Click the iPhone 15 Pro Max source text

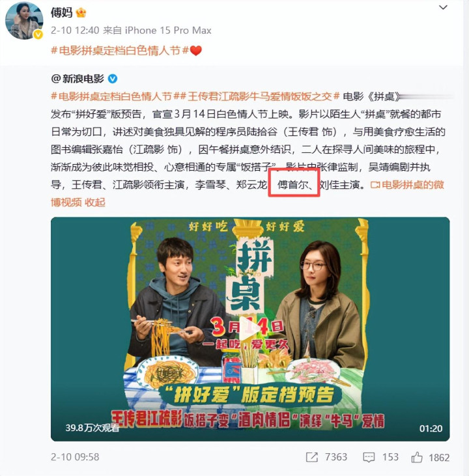coord(168,31)
